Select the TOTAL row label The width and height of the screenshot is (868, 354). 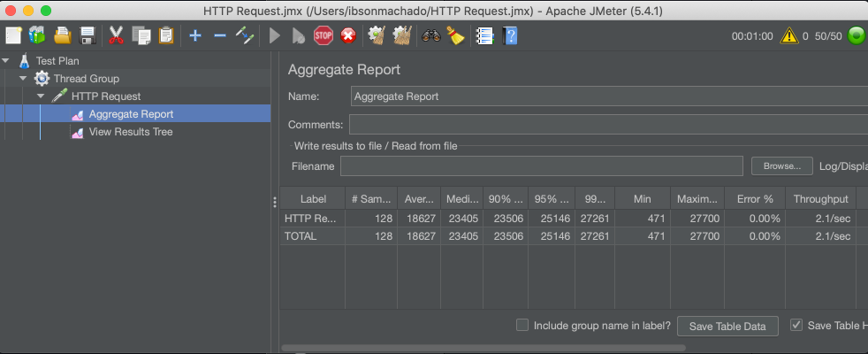click(x=301, y=236)
